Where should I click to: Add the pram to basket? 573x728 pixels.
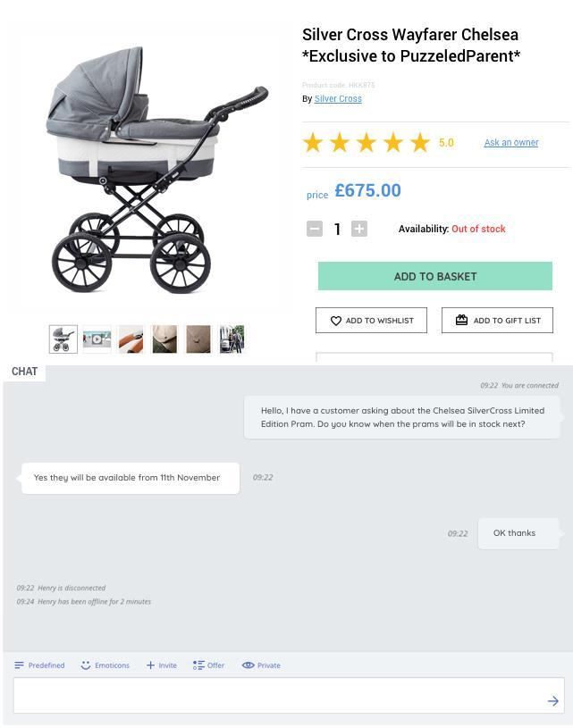tap(435, 276)
